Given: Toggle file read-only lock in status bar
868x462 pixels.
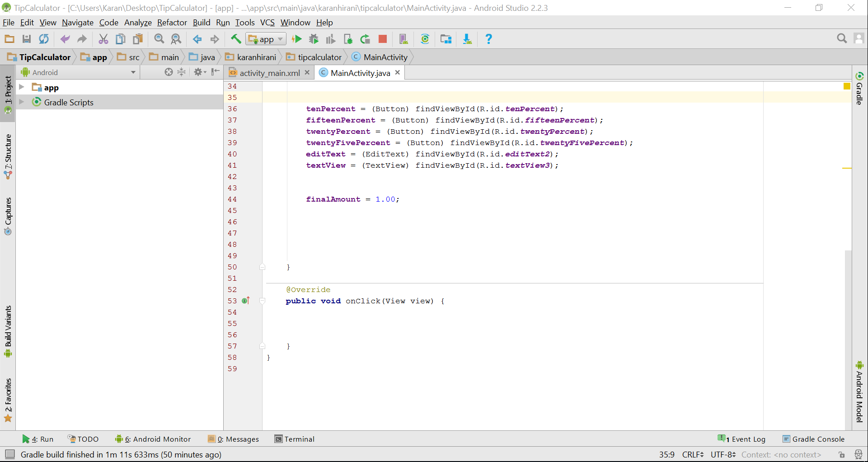Looking at the screenshot, I should (841, 455).
